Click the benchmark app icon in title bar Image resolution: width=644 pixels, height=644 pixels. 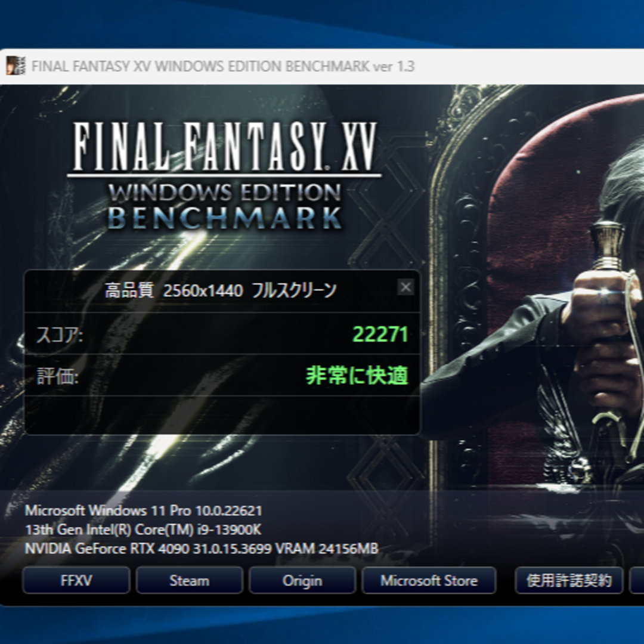click(16, 66)
